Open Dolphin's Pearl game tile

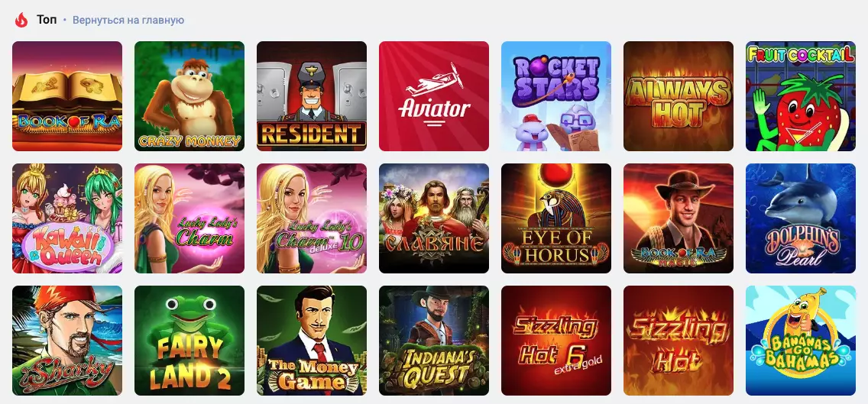tap(801, 218)
